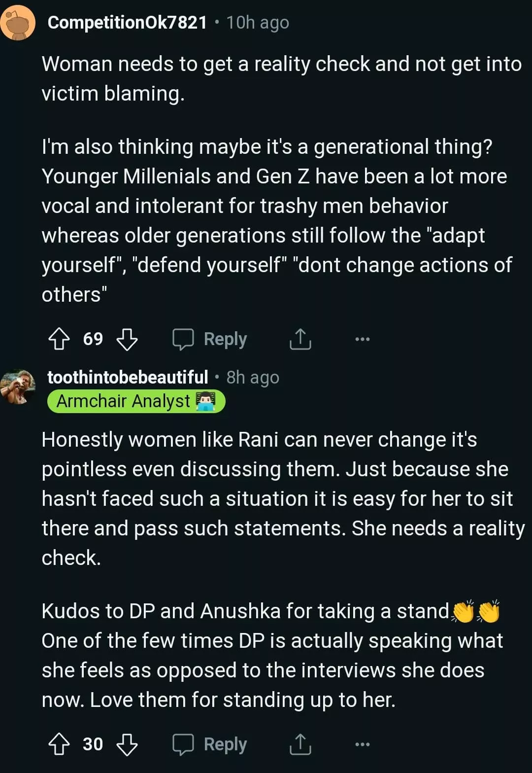Tap the 30 vote score
Image resolution: width=532 pixels, height=773 pixels.
(93, 744)
